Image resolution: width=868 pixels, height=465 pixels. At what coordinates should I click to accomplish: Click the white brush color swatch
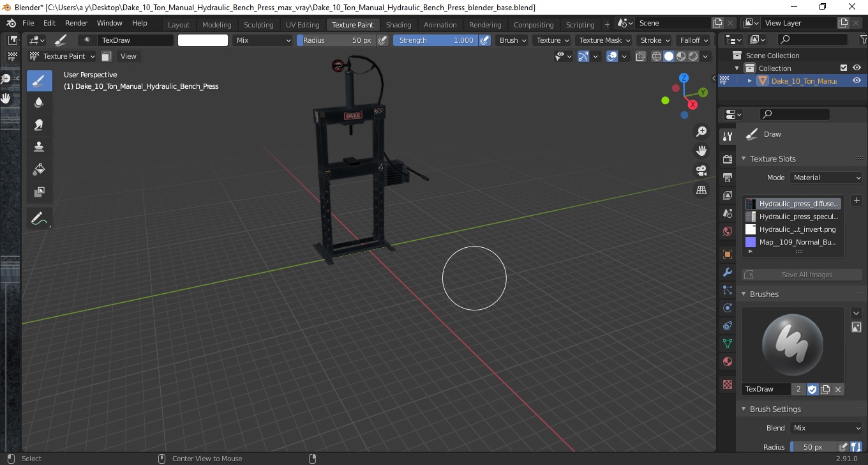point(203,40)
